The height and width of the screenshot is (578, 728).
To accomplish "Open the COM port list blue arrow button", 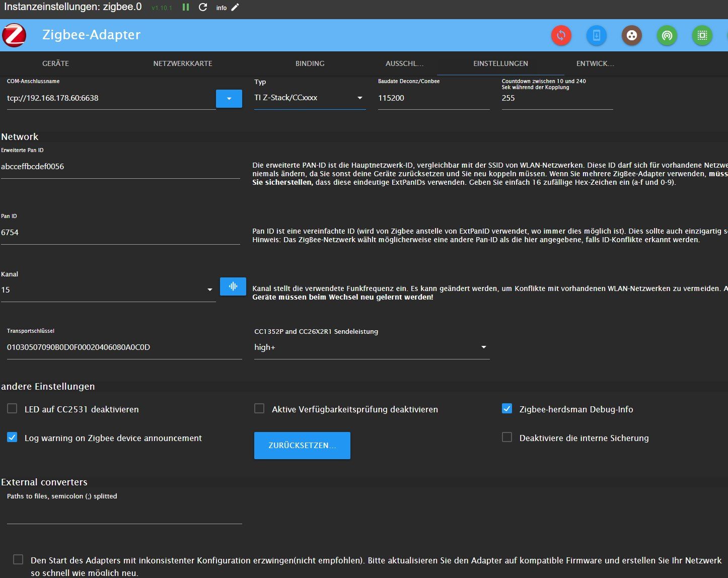I will tap(229, 99).
